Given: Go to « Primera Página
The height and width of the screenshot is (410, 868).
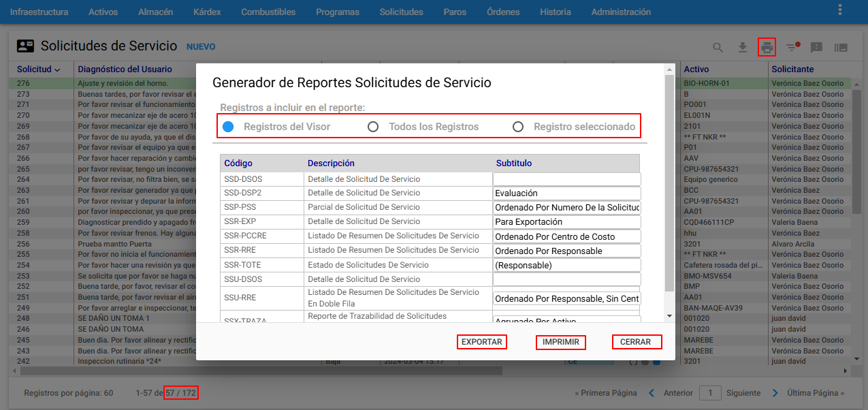Looking at the screenshot, I should tap(606, 393).
